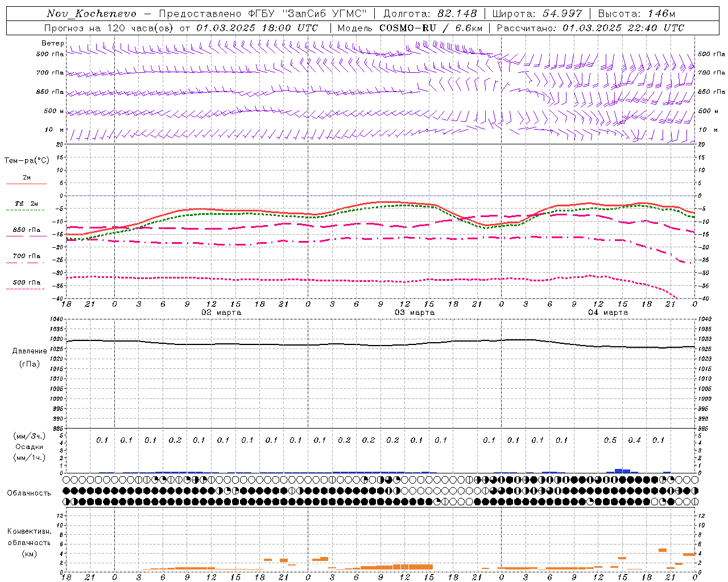
Task: Click the 'Высота: 146м' header entry
Action: [x=636, y=14]
